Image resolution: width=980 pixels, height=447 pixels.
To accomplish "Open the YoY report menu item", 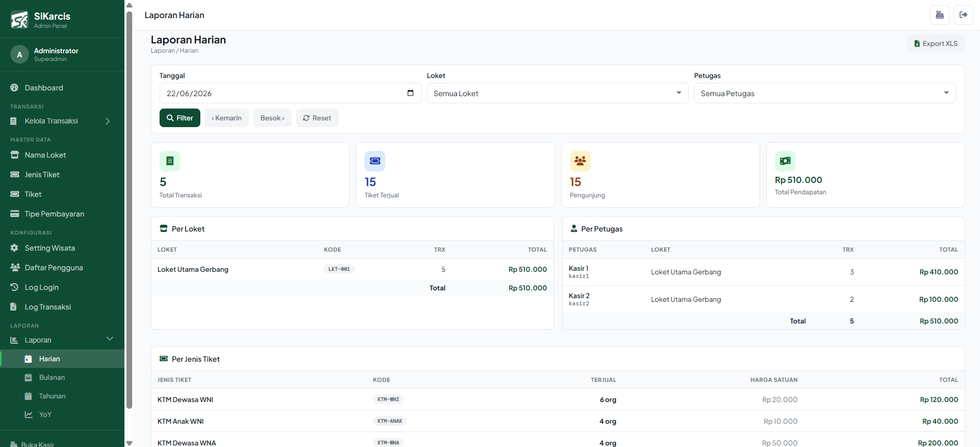I will click(x=62, y=414).
